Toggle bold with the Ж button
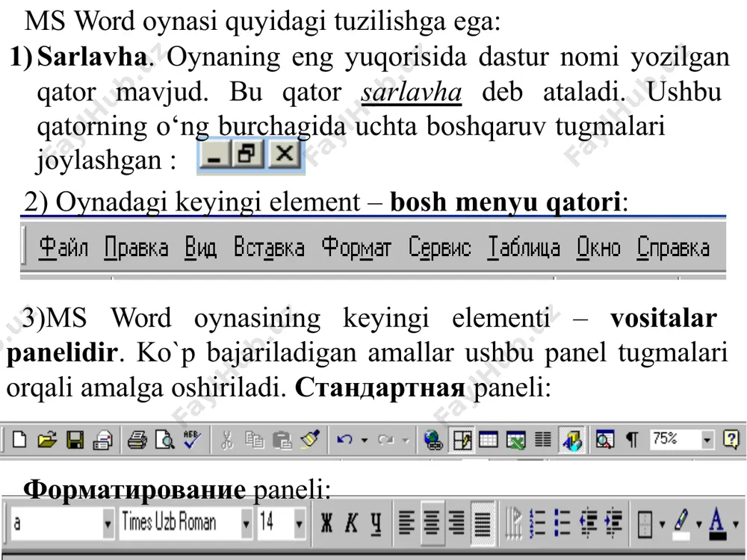This screenshot has width=747, height=560. (x=327, y=523)
